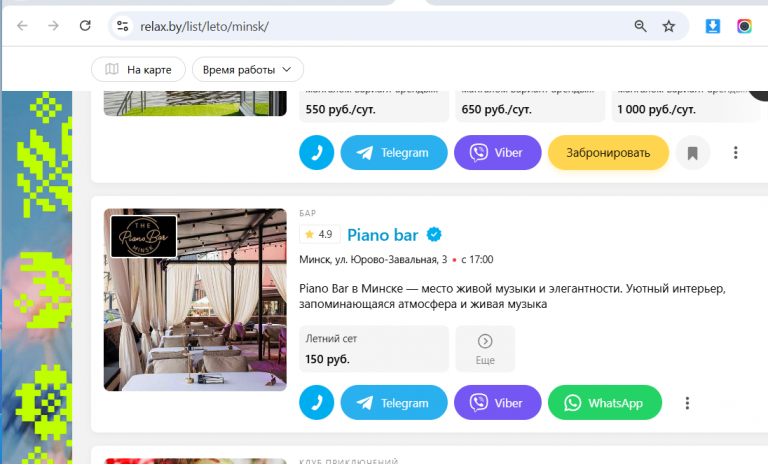Open the zoom magnifier icon in address bar
This screenshot has width=768, height=464.
[x=640, y=26]
